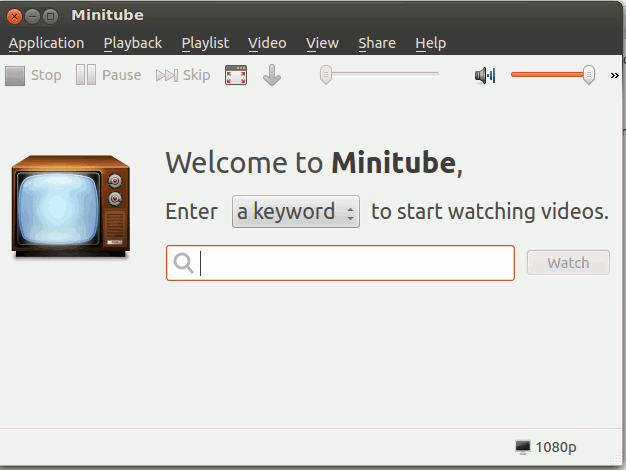The width and height of the screenshot is (626, 470).
Task: Expand the toolbar overflow chevron
Action: pyautogui.click(x=614, y=75)
